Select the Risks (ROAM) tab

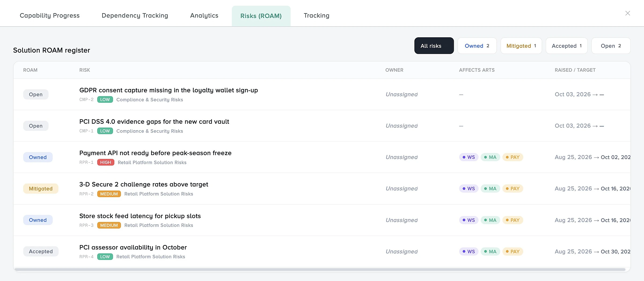point(261,16)
